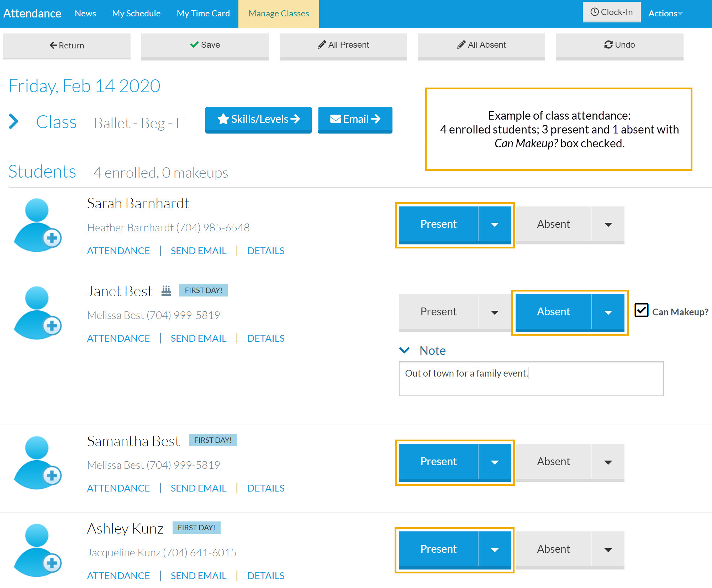Open Samantha Best's DETAILS link
712x588 pixels.
coord(266,488)
